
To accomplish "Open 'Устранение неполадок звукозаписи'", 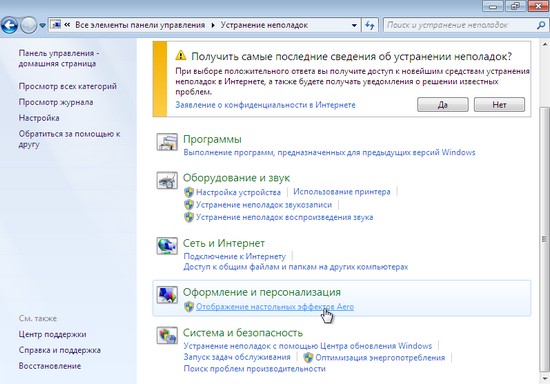I will point(264,205).
